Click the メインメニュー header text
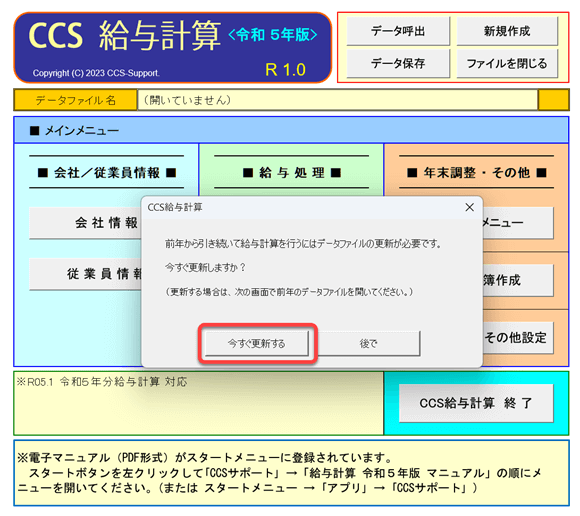 coord(82,131)
